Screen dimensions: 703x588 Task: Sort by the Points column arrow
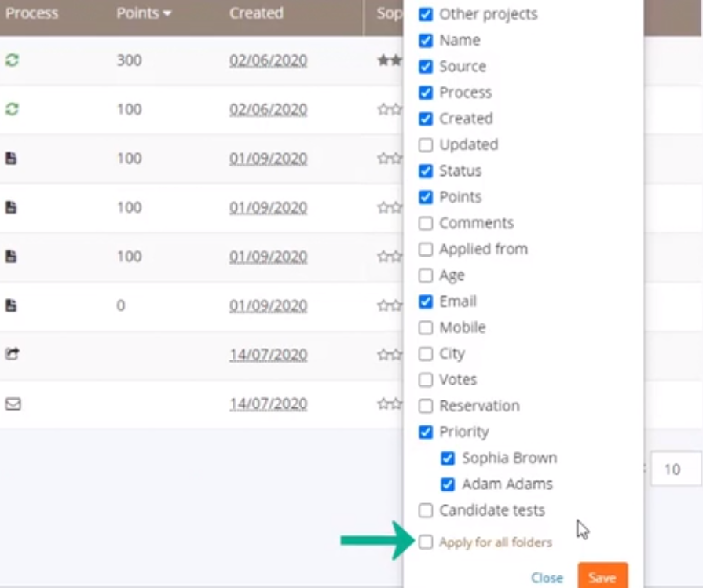[x=167, y=14]
